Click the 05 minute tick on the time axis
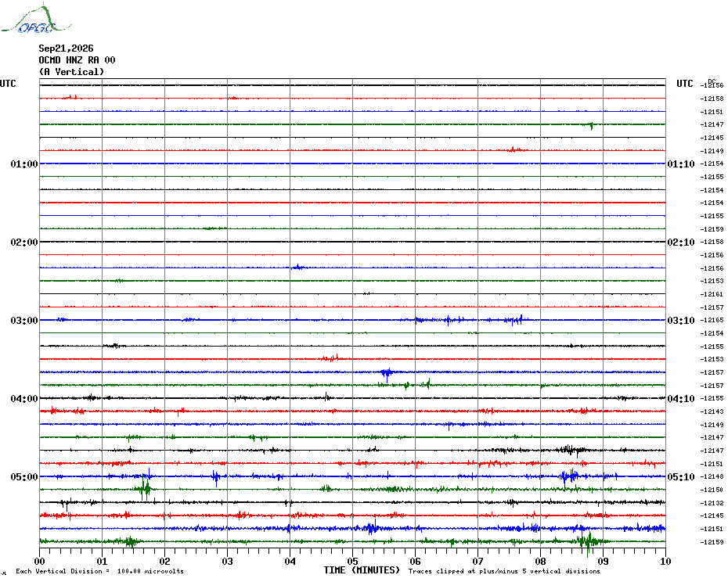This screenshot has height=582, width=728. (352, 561)
